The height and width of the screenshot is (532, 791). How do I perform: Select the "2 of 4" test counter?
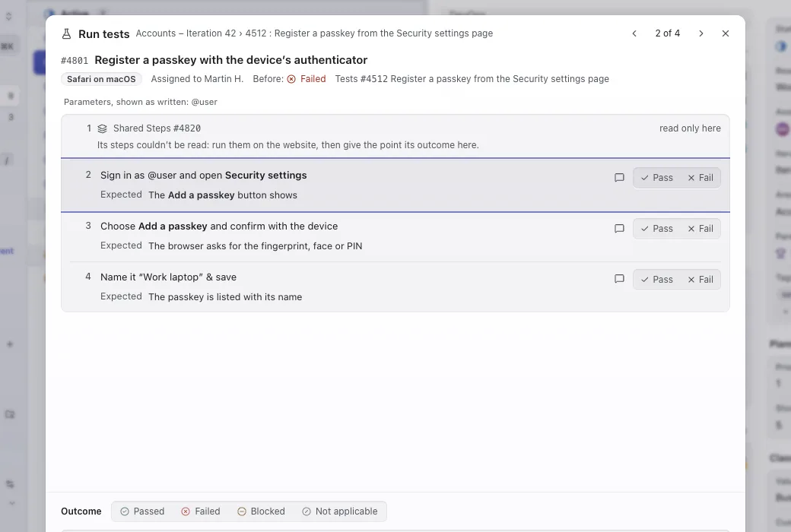pos(668,33)
